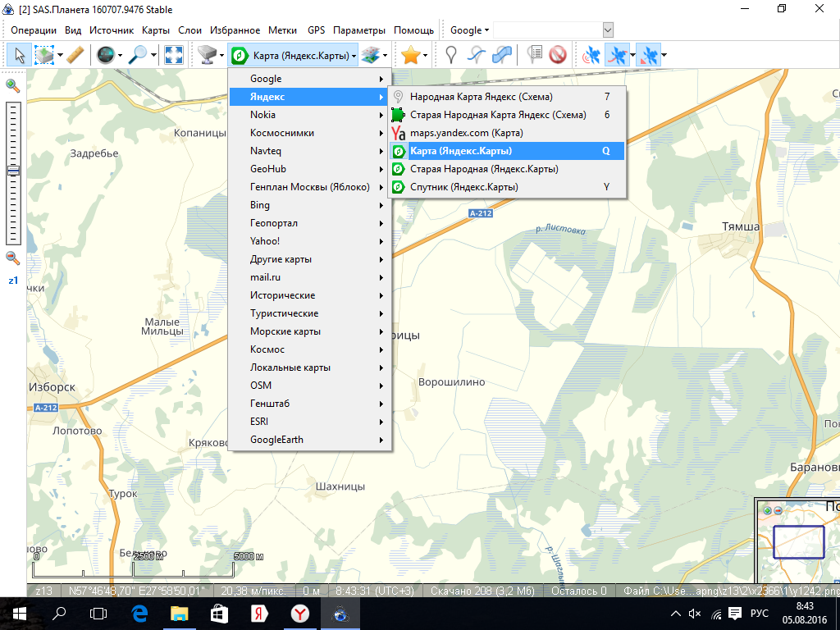Click inside the search text field
Screen dimensions: 840x630
[x=547, y=30]
